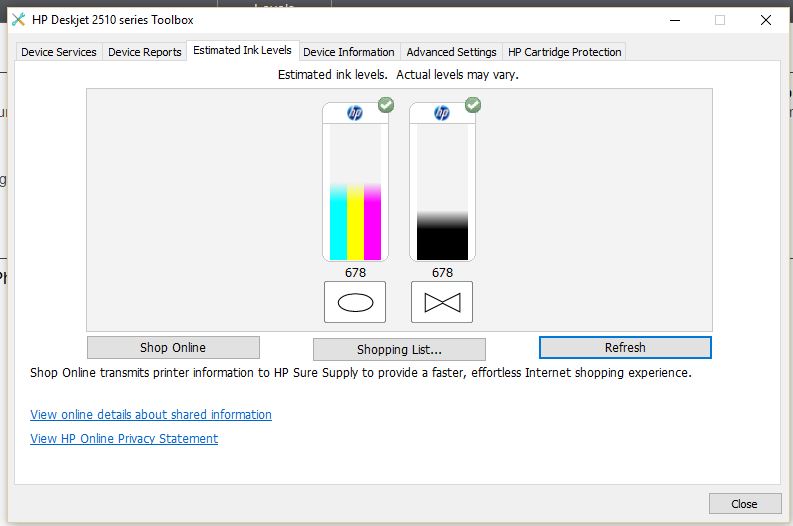Click the 678 label under the black cartridge
Viewport: 793px width, 526px height.
click(442, 273)
